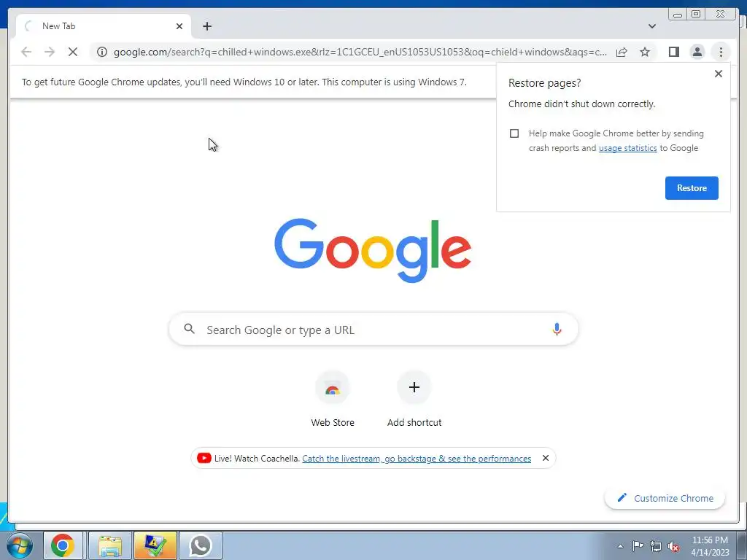This screenshot has height=560, width=747.
Task: Open Chrome three-dot menu
Action: point(721,52)
